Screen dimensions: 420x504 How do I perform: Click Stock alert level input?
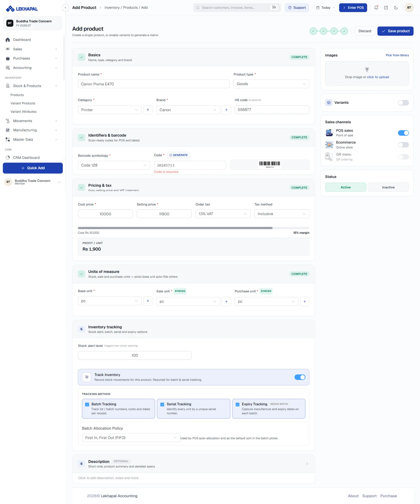pyautogui.click(x=135, y=355)
